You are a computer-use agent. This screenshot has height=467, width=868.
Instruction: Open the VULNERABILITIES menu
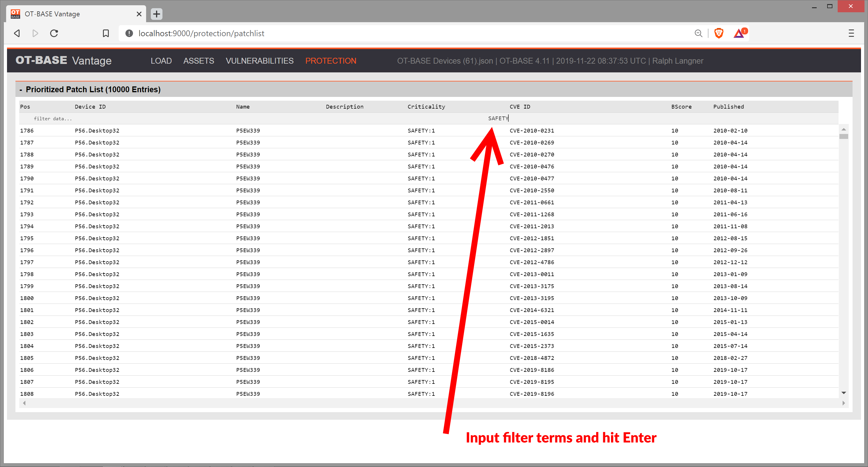(x=260, y=61)
